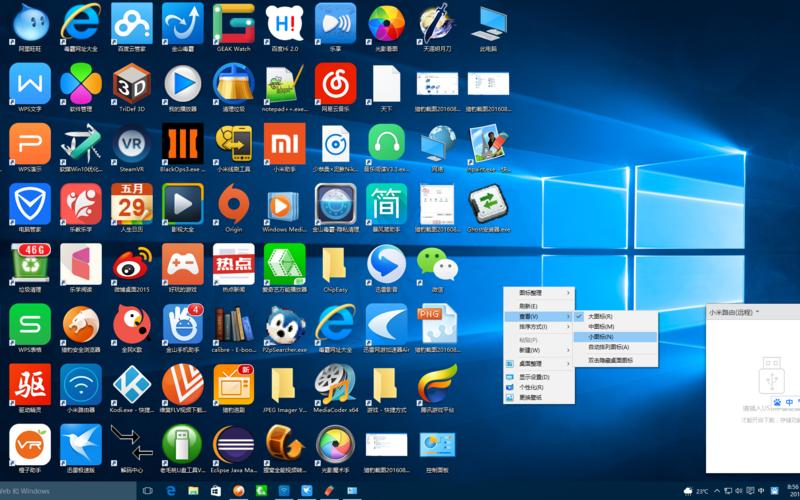800x500 pixels.
Task: Open the 小米路由(远程) window dropdown
Action: [x=758, y=312]
